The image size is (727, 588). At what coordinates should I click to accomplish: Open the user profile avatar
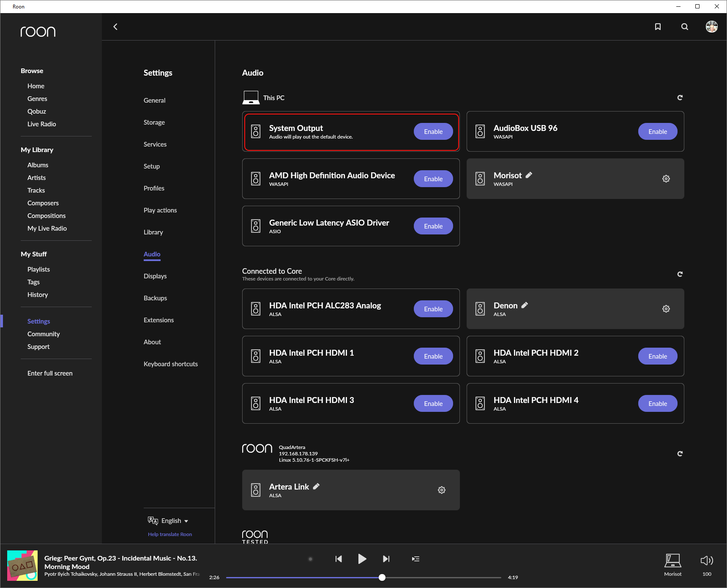712,26
